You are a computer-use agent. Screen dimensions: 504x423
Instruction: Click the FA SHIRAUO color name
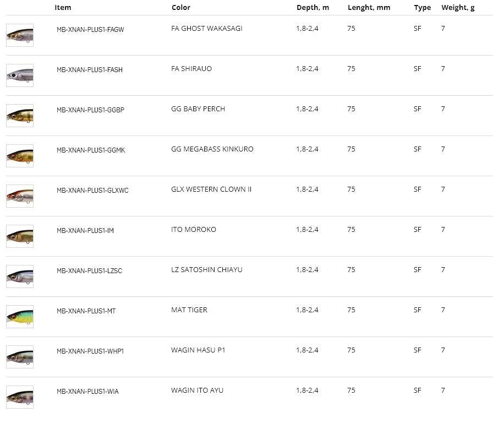[x=191, y=69]
